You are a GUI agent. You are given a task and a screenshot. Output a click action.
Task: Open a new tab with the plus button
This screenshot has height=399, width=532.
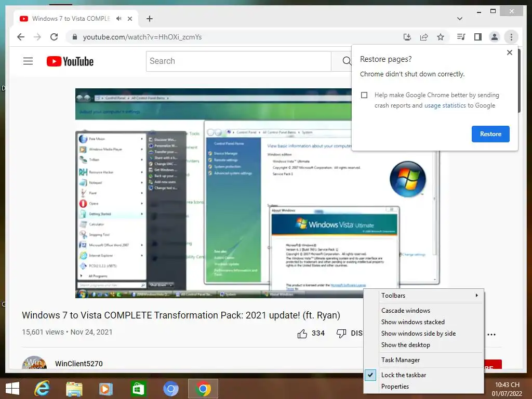(x=149, y=19)
